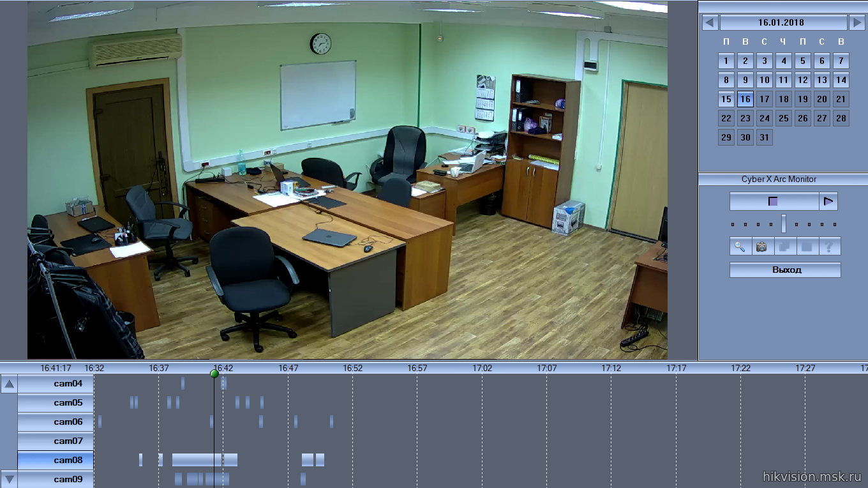Click cam06 recording segment near 16:47
This screenshot has height=488, width=868.
point(296,422)
